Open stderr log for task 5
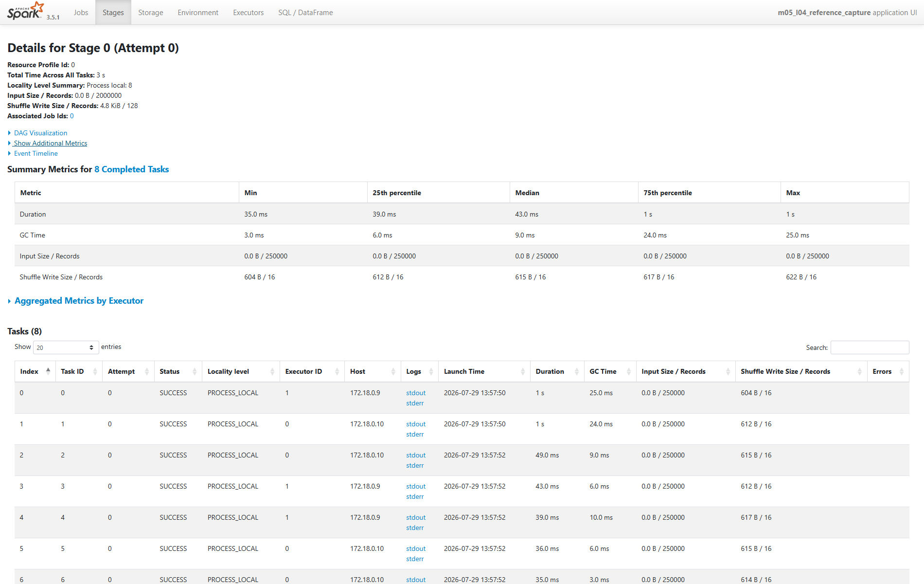 point(415,559)
